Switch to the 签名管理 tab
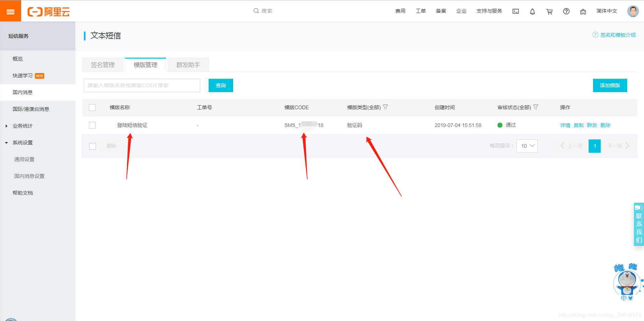The width and height of the screenshot is (644, 321). pos(103,65)
